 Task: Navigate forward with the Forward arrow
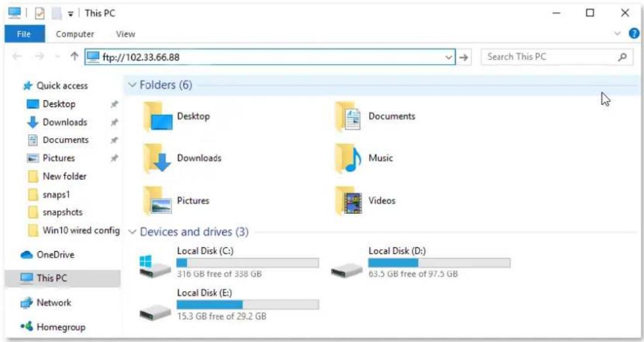coord(39,57)
